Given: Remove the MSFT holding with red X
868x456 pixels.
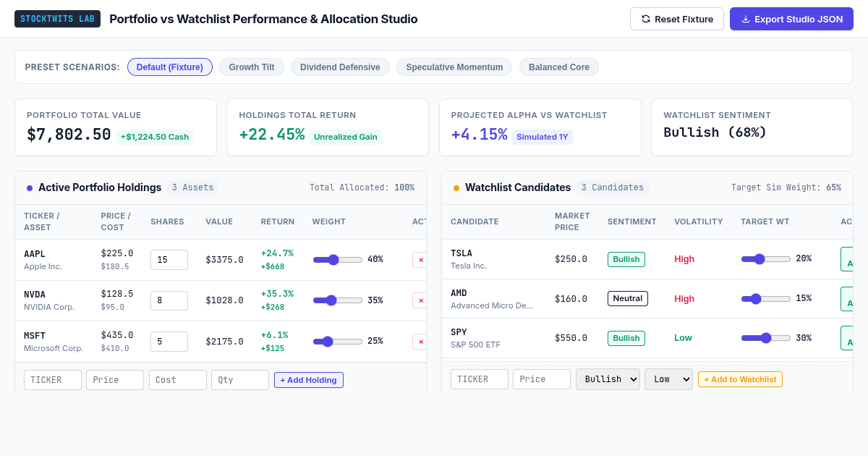Looking at the screenshot, I should point(420,342).
